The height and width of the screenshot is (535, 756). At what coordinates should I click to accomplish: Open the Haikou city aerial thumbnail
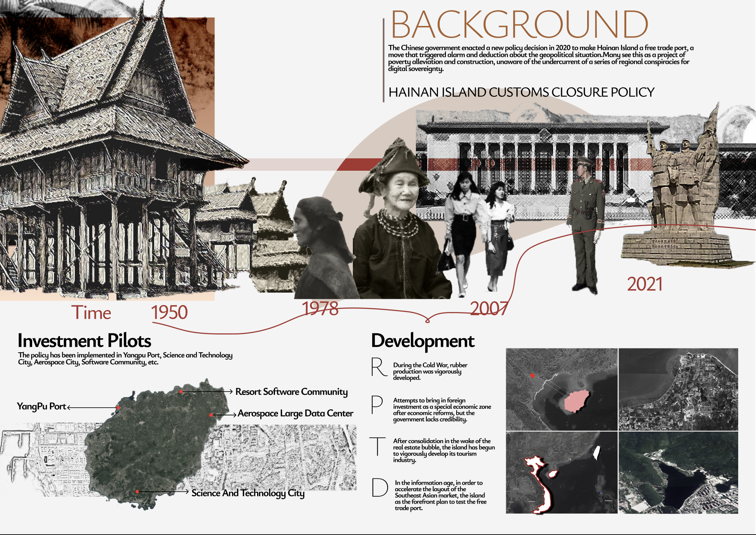(x=678, y=389)
